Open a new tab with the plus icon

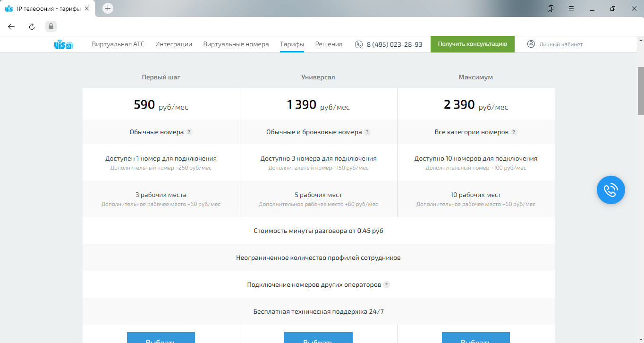[x=108, y=9]
